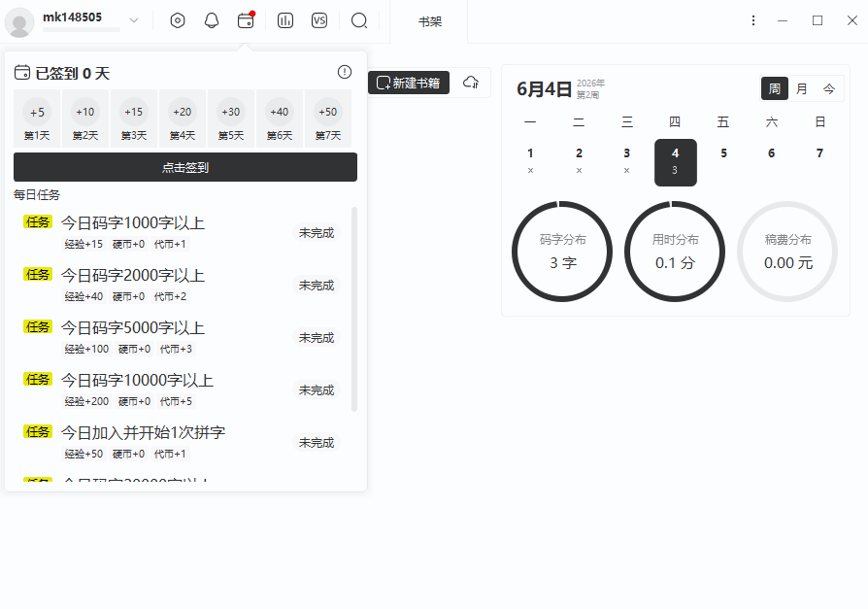The image size is (868, 609).
Task: Select the +30 第5天 reward
Action: [x=231, y=119]
